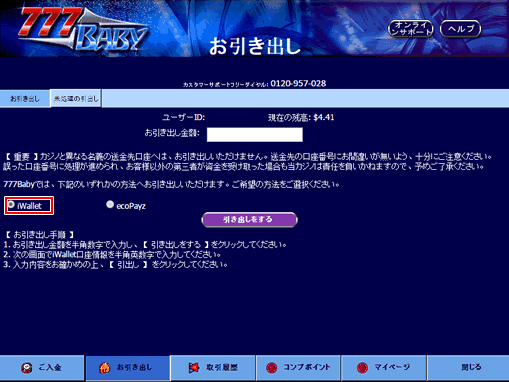Screen dimensions: 509x382
Task: Click the balance value $4.41
Action: [x=324, y=117]
